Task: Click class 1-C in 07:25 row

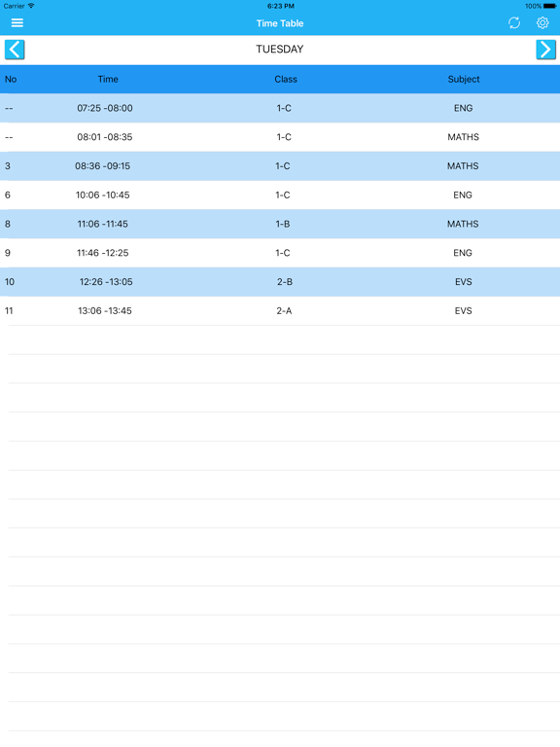Action: coord(284,108)
